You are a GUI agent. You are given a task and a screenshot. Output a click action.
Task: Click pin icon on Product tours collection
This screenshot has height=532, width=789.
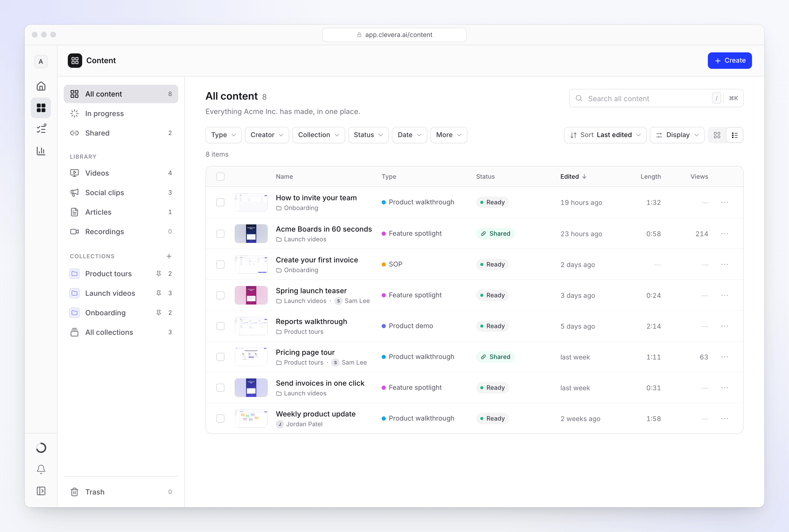(x=158, y=273)
